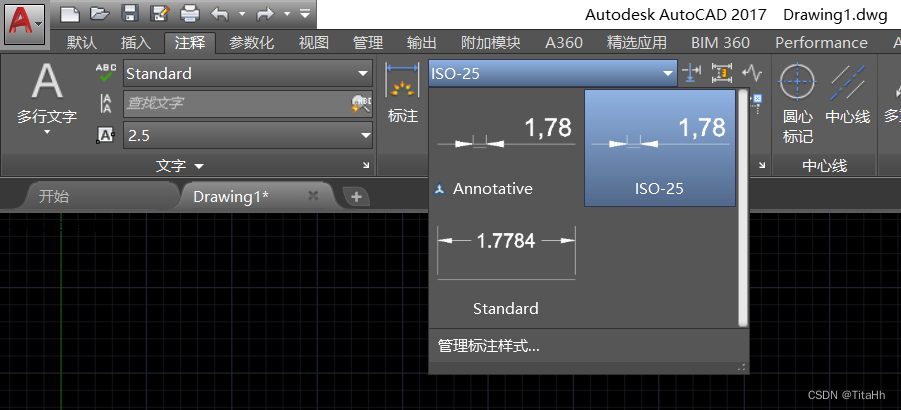Switch to the 插入 ribbon tab
901x410 pixels.
click(136, 42)
